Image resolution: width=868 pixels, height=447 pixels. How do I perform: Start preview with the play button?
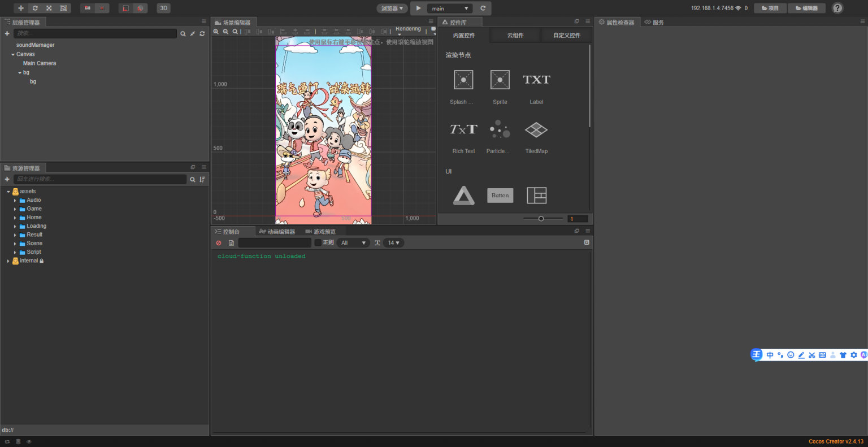(x=418, y=8)
